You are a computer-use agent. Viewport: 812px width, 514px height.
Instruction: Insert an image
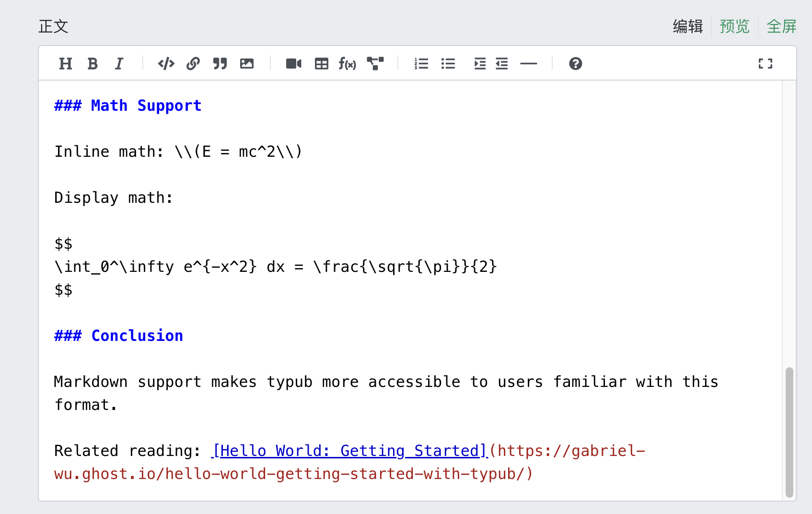[x=247, y=64]
